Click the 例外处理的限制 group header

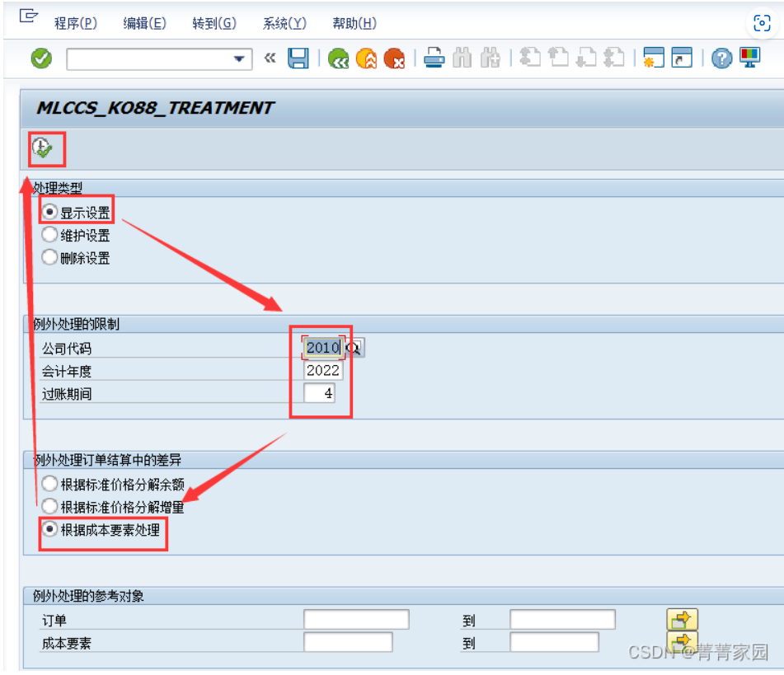pos(76,324)
